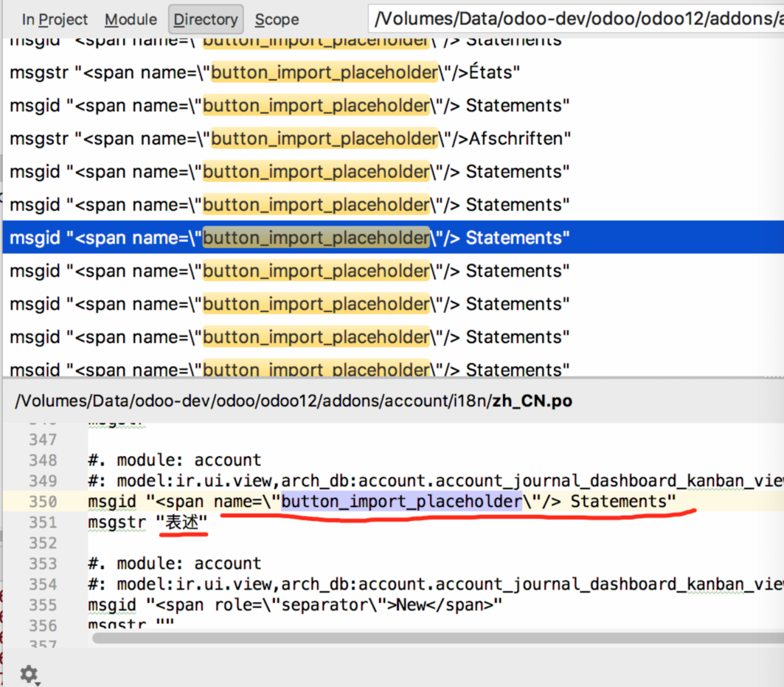
Task: Click line number 350 in the gutter
Action: pyautogui.click(x=44, y=501)
